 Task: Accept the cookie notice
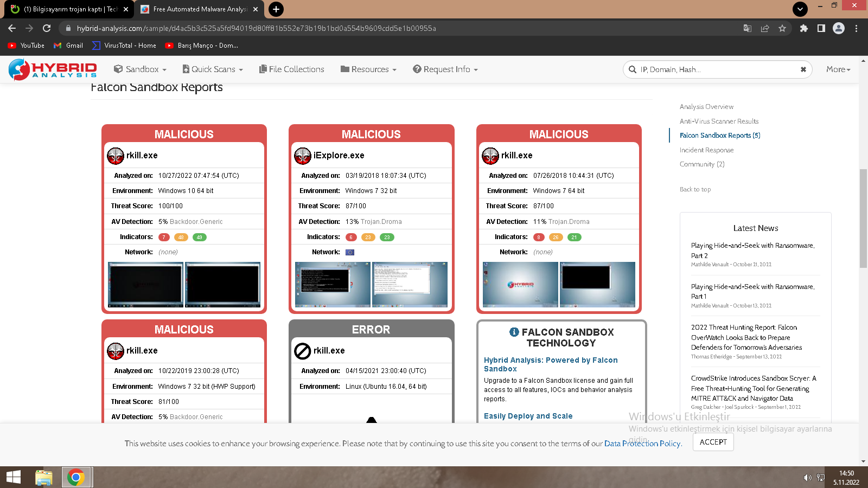[x=713, y=442]
